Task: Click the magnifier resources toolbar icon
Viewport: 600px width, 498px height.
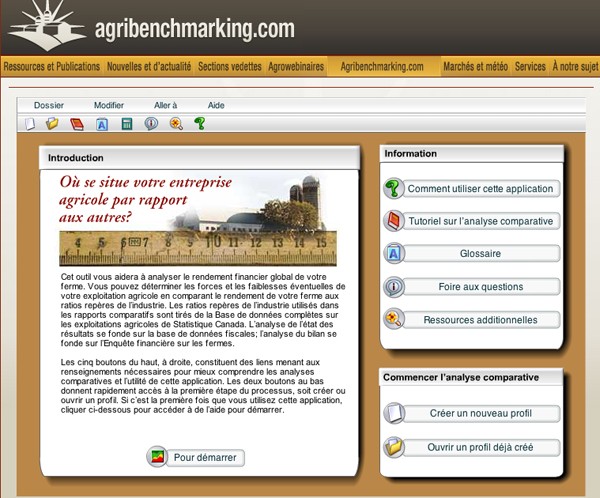Action: (x=176, y=124)
